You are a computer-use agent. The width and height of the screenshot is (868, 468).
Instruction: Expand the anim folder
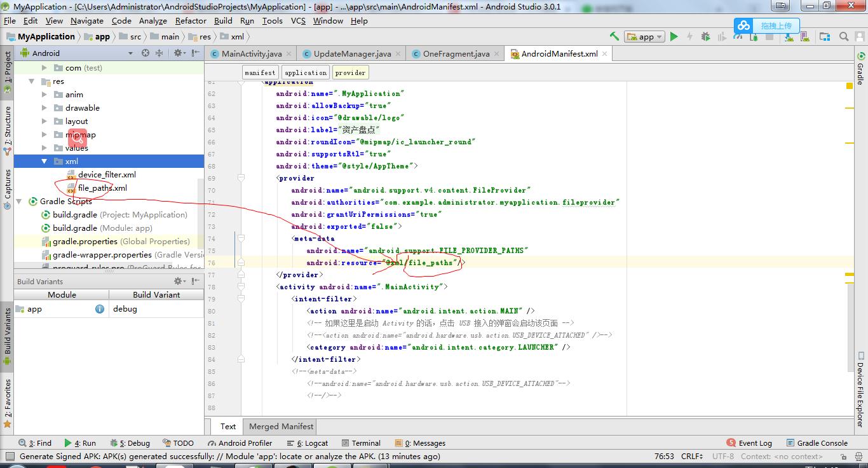[x=44, y=95]
